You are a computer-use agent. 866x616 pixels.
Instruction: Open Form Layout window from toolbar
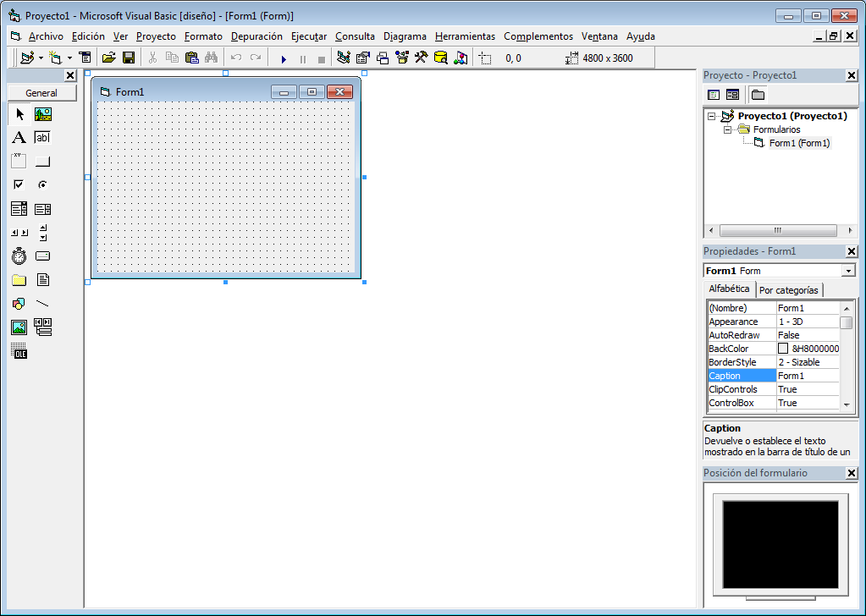coord(383,58)
